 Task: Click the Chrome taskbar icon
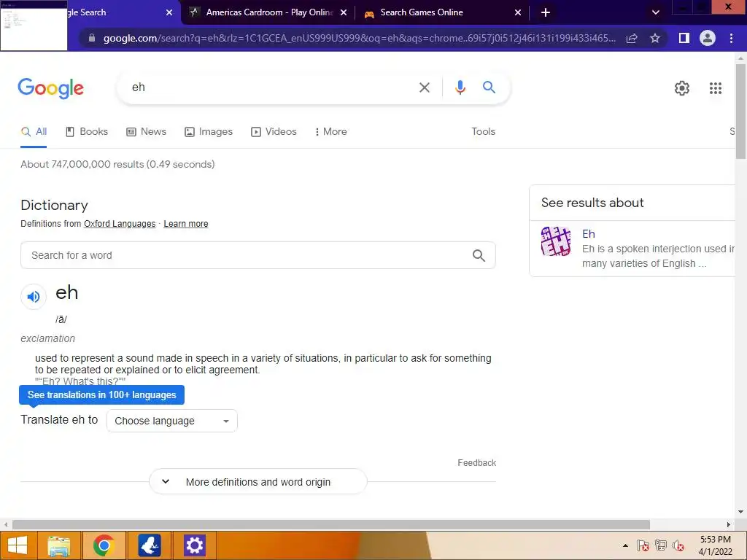coord(104,545)
